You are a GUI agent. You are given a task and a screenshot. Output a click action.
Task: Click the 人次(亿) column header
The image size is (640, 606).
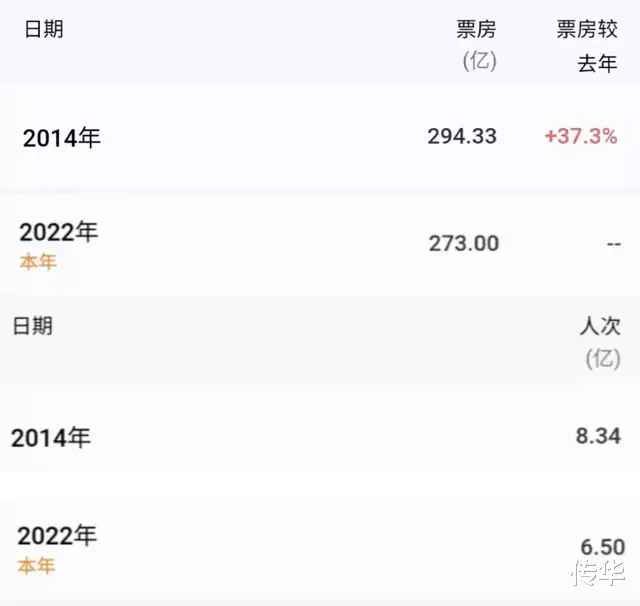point(600,343)
